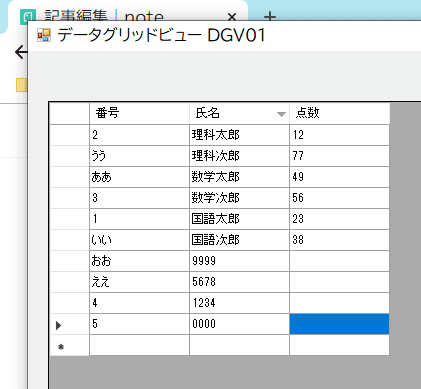Select cell 国語次郎
The image size is (421, 389).
239,240
